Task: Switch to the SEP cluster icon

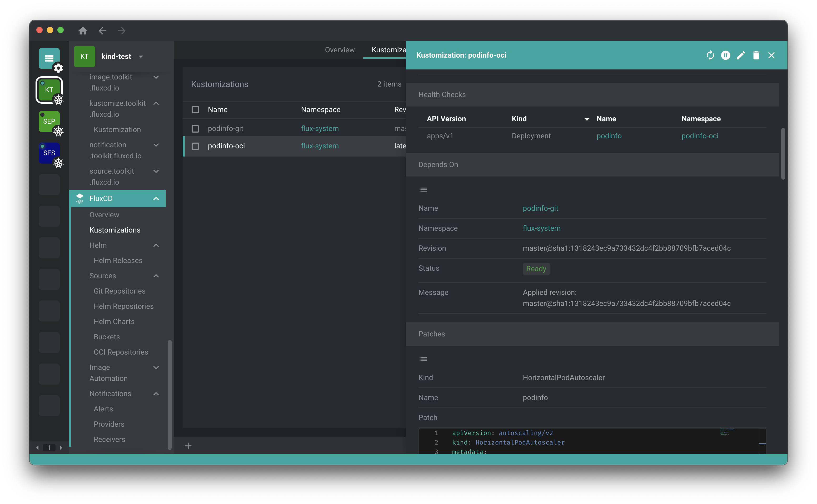Action: coord(49,121)
